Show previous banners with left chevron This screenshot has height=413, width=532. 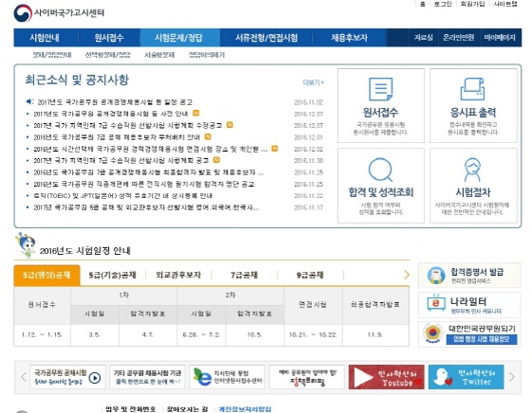24,377
